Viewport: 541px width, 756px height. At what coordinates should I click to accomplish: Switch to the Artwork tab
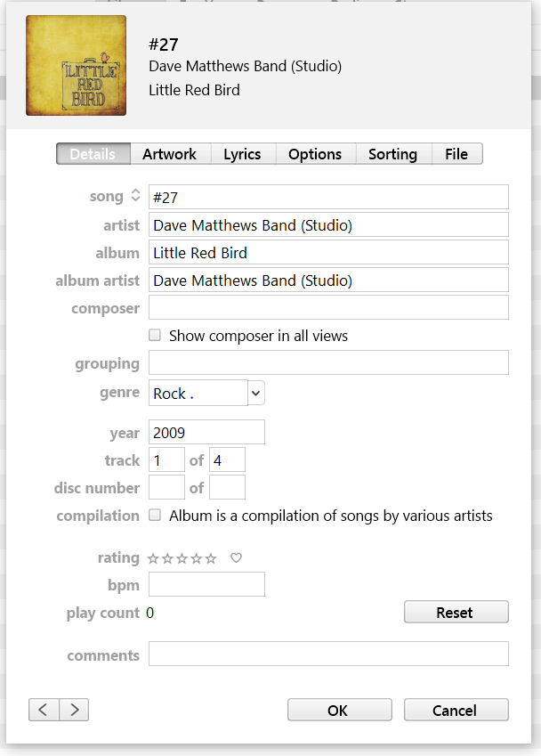click(169, 154)
